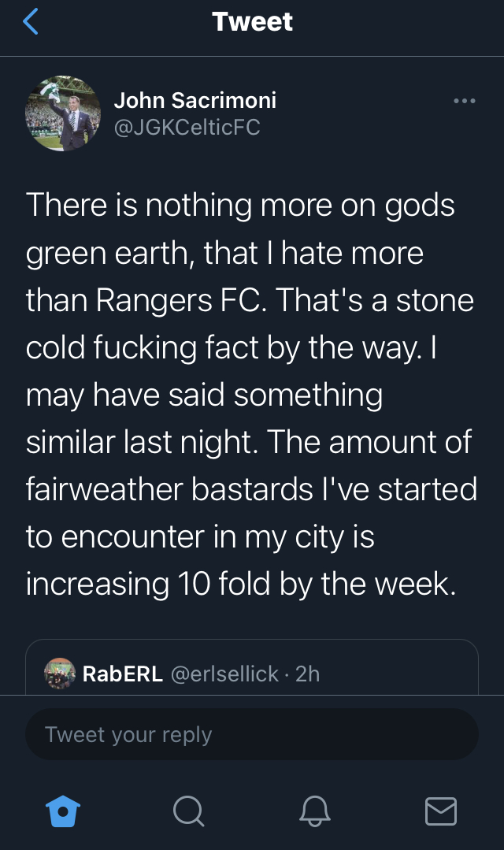Tap the words Rangers FC in tweet

click(x=183, y=301)
